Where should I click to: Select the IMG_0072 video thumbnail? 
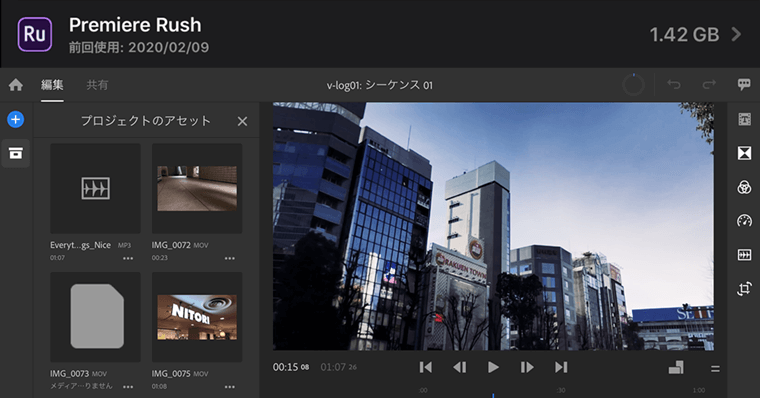coord(197,189)
